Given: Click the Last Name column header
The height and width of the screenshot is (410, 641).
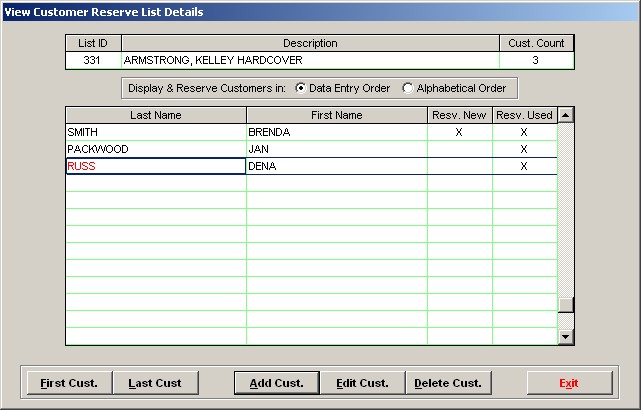Looking at the screenshot, I should point(155,115).
